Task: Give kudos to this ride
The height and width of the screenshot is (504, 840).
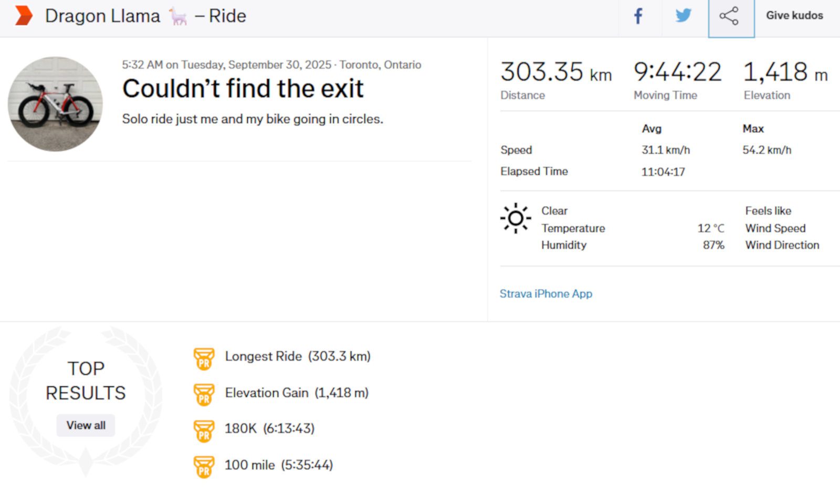Action: [794, 16]
